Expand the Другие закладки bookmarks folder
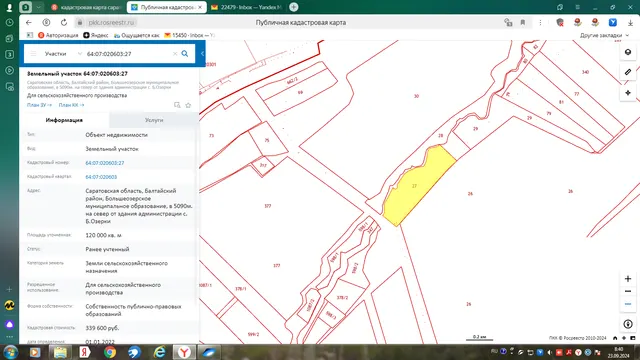 pyautogui.click(x=604, y=36)
